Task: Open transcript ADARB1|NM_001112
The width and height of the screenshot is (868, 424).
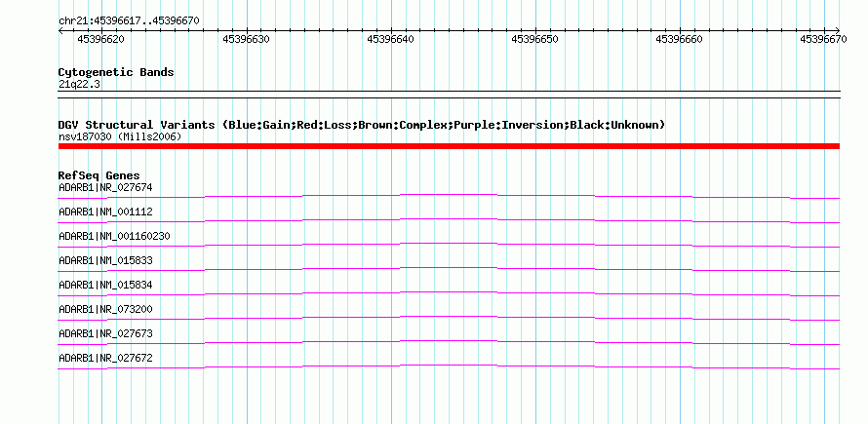Action: (105, 212)
